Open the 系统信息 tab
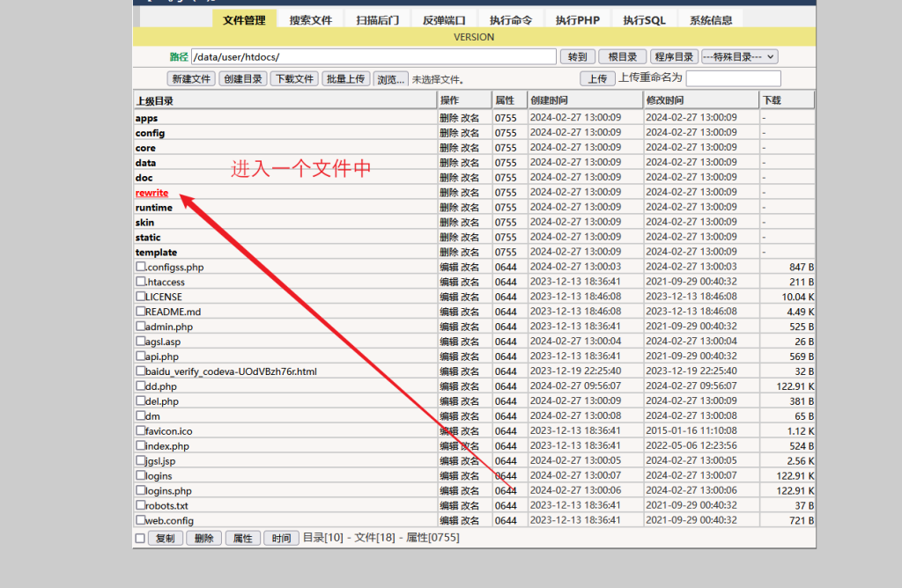902x588 pixels. click(x=711, y=20)
